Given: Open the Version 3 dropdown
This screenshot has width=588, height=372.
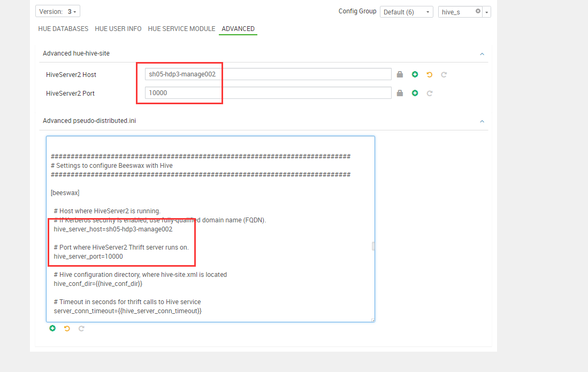Looking at the screenshot, I should click(x=58, y=12).
